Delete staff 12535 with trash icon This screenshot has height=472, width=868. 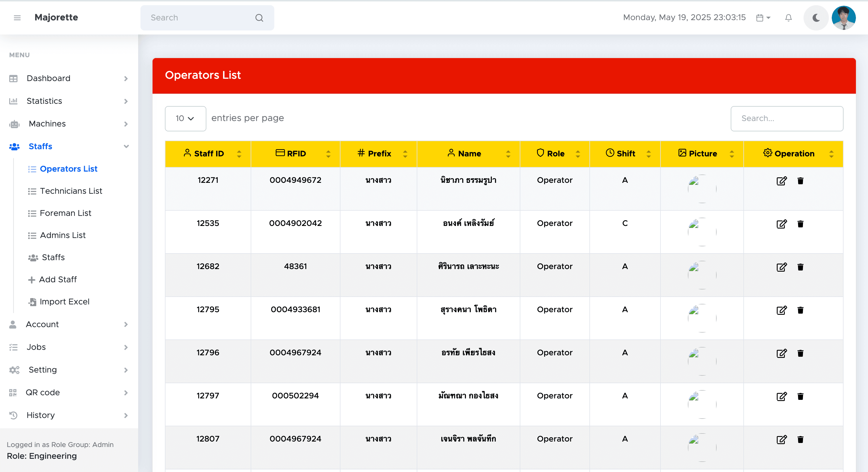(x=800, y=224)
